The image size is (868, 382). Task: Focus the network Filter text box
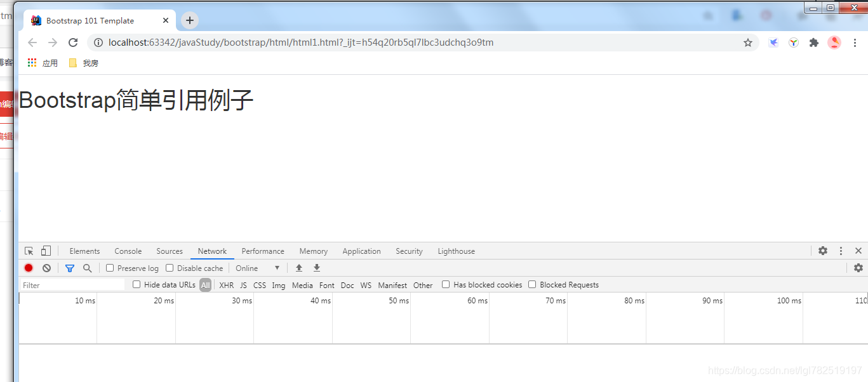click(72, 285)
